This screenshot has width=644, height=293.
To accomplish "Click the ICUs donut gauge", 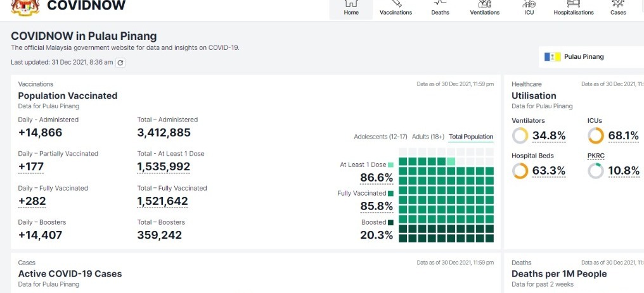I will (x=596, y=135).
